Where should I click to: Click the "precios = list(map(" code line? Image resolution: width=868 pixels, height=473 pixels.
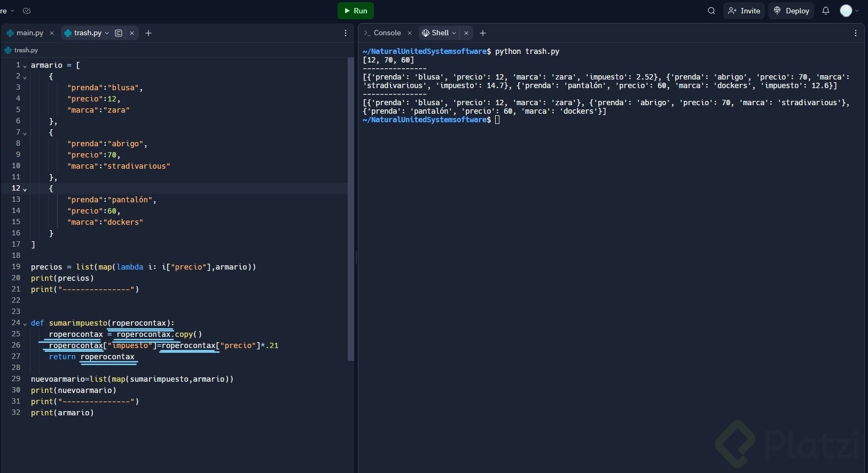(144, 267)
